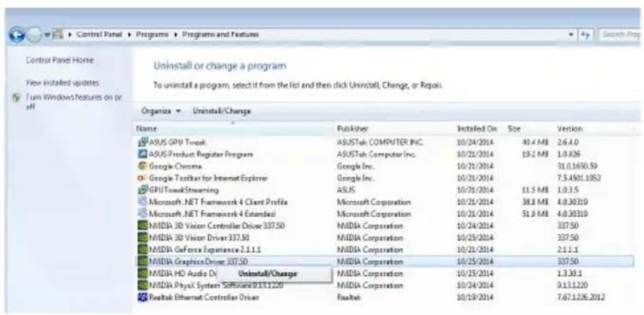
Task: Click NVIDIA PhysX System Software icon
Action: click(x=142, y=285)
